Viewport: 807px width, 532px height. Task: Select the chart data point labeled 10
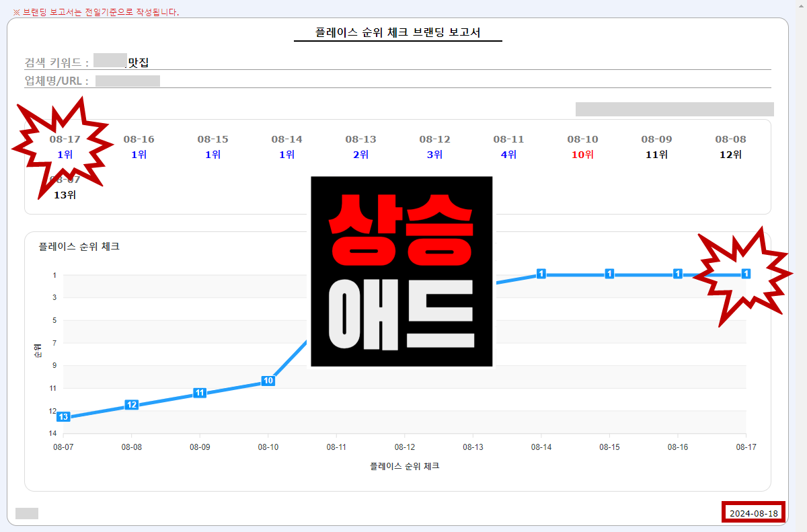pyautogui.click(x=268, y=381)
